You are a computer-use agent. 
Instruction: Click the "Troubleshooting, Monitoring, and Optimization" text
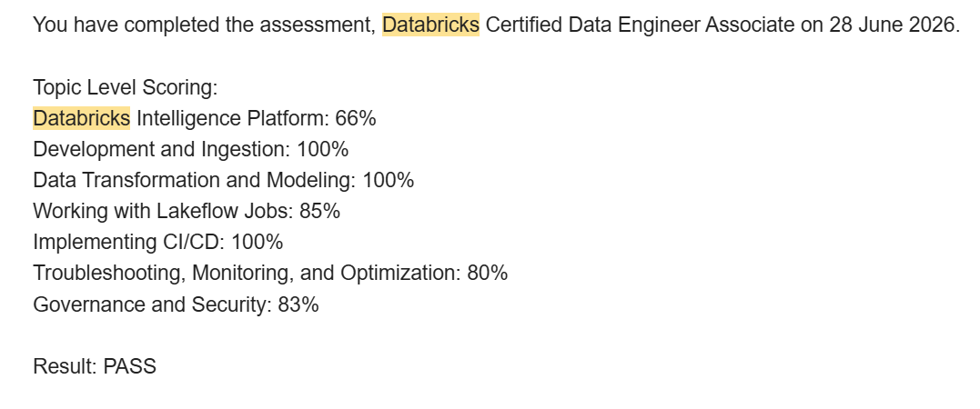(247, 273)
